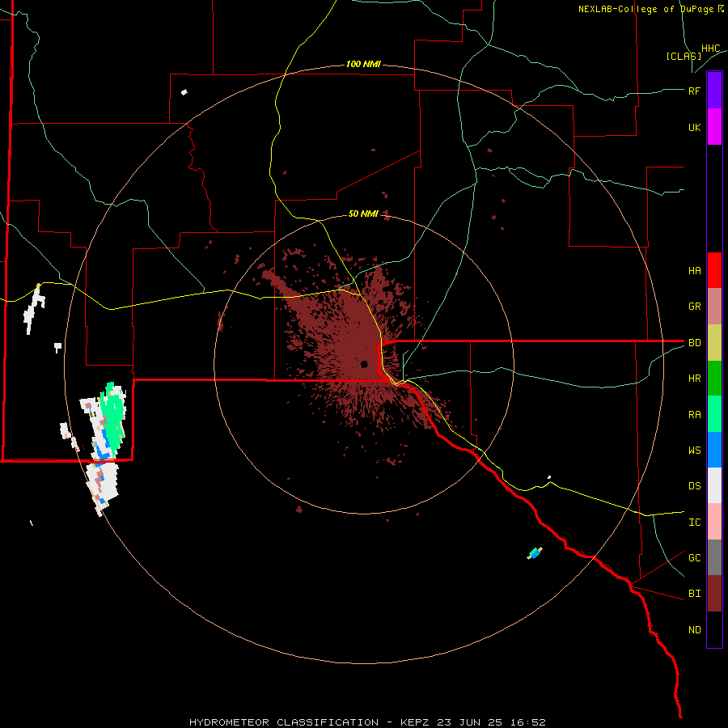728x728 pixels.
Task: Click the small blue echo near the border river
Action: coord(535,553)
